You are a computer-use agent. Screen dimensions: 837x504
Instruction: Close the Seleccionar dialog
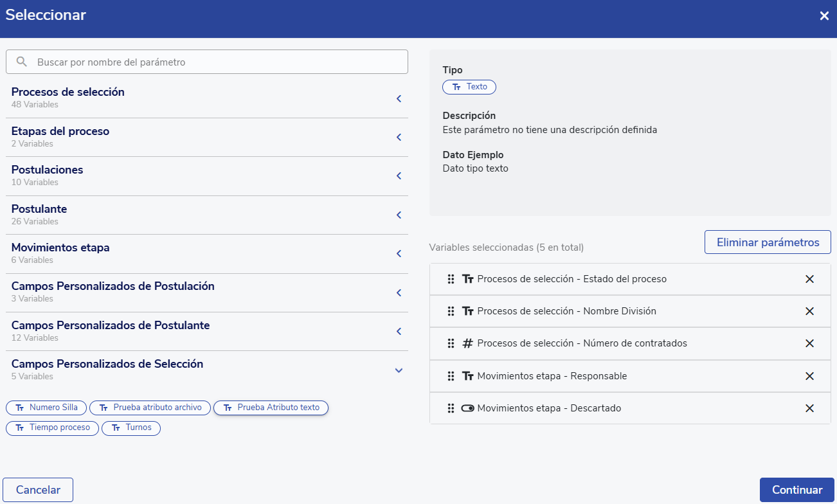[x=824, y=16]
